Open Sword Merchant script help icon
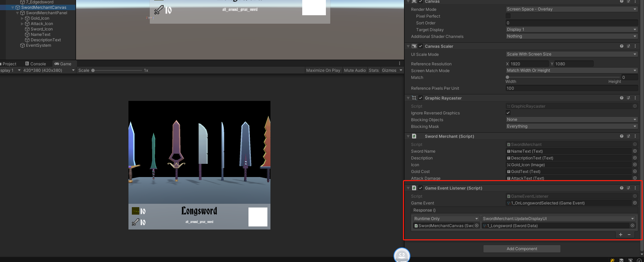The image size is (644, 262). pos(621,136)
